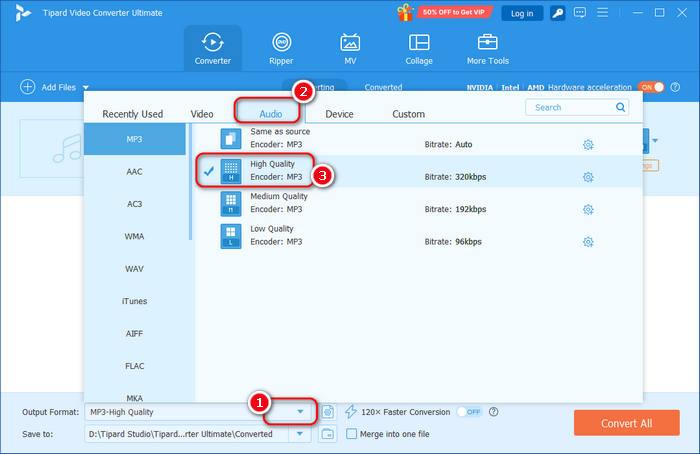Click the Low Quality profile icon
Image resolution: width=700 pixels, height=454 pixels.
coord(231,236)
